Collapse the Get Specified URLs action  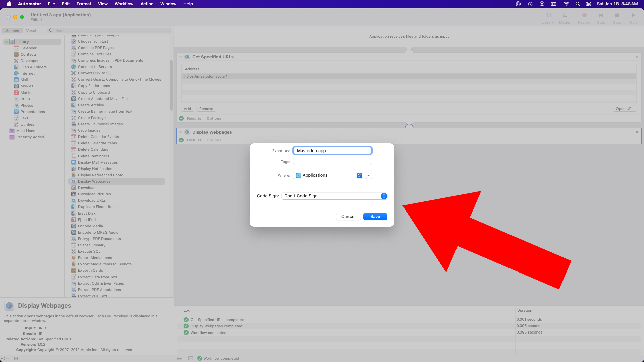(x=181, y=57)
